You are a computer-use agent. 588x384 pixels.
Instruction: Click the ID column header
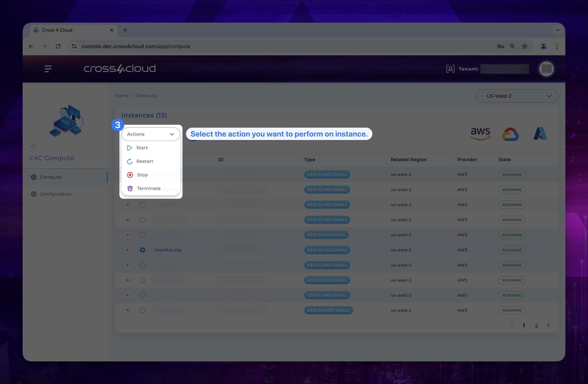(221, 160)
